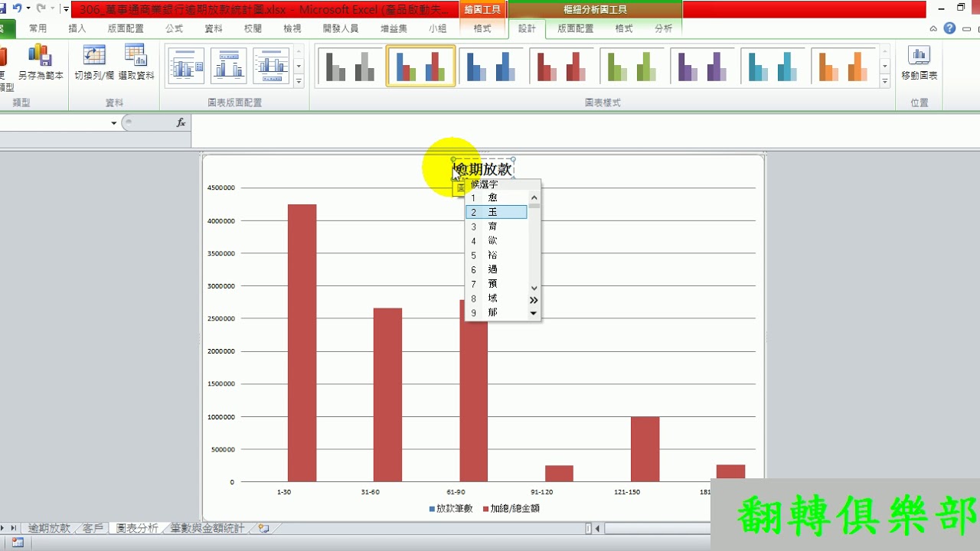Switch to the 公式 ribbon tab

coord(174,28)
